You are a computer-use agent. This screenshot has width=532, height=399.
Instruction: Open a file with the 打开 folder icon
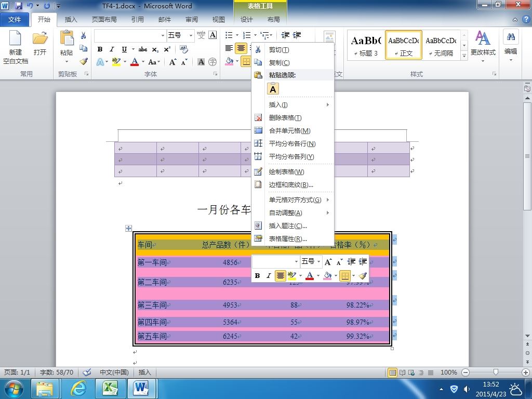(x=40, y=43)
